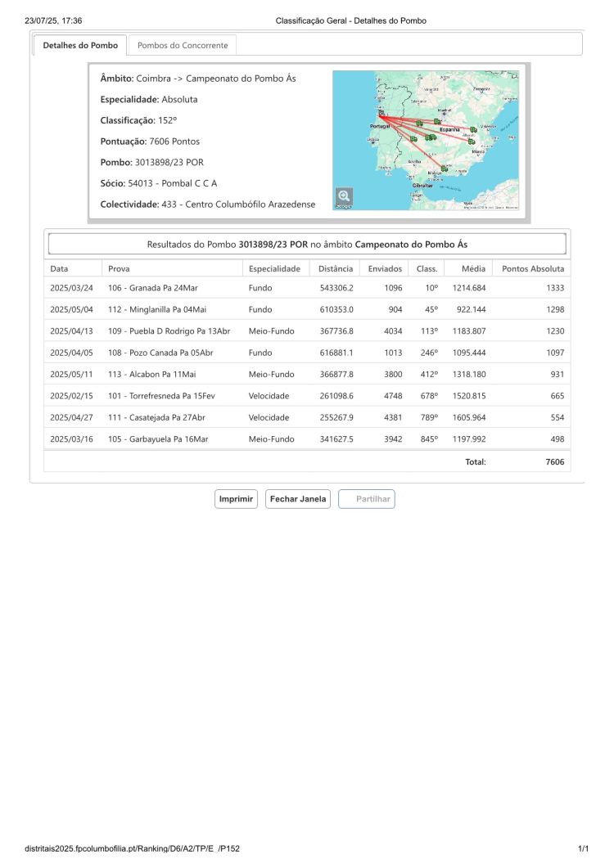This screenshot has width=614, height=868.
Task: Click the Resultados do Pombo heading
Action: 307,244
